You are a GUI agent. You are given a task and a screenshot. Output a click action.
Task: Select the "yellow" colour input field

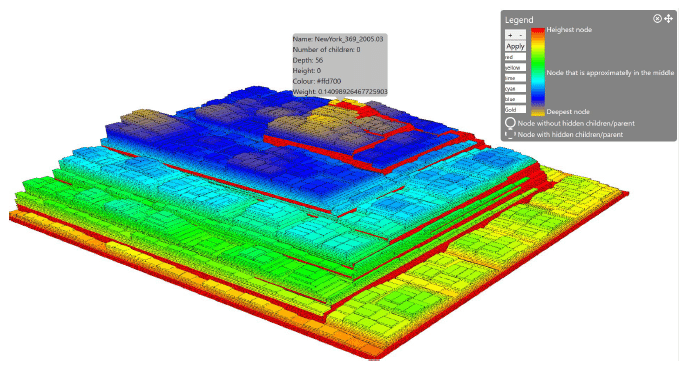click(515, 67)
